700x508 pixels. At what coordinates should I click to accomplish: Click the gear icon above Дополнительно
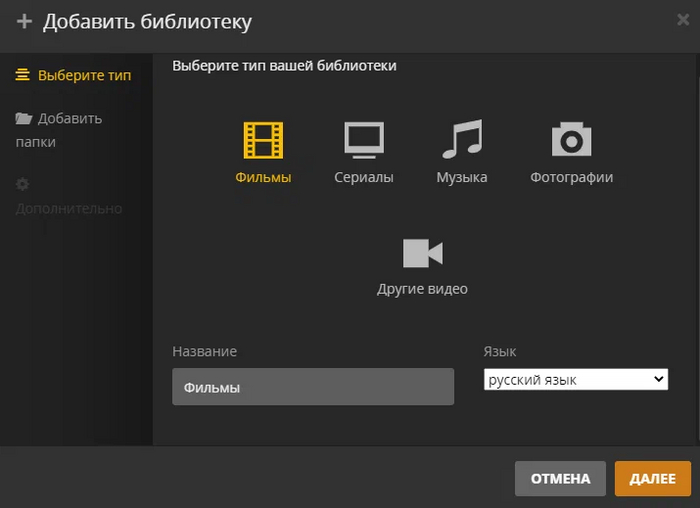click(x=23, y=184)
